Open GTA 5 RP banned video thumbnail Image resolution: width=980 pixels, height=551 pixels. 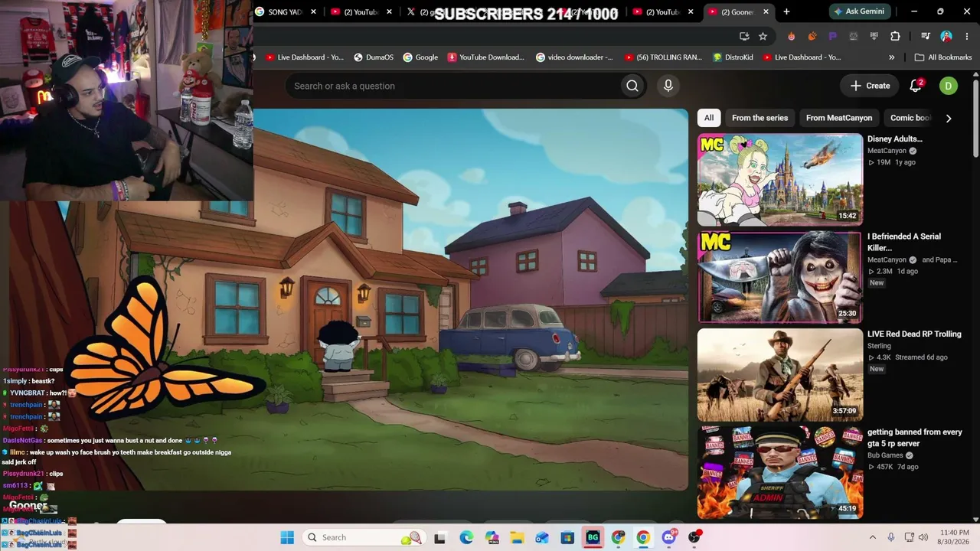click(x=780, y=472)
